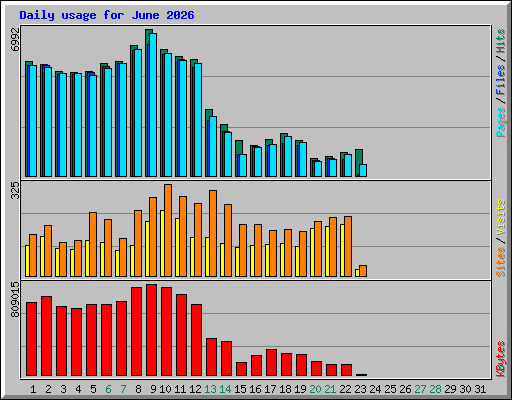
Task: Select green weekend day 7 label
Action: (x=123, y=389)
